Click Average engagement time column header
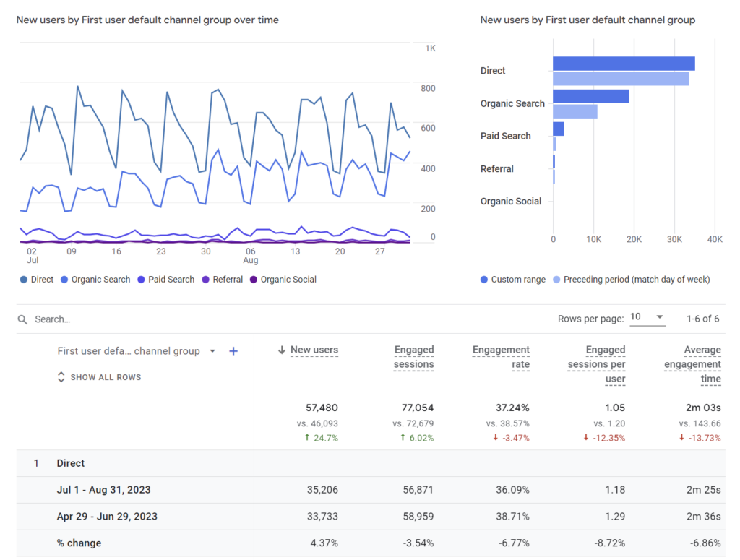Image resolution: width=740 pixels, height=560 pixels. coord(692,364)
